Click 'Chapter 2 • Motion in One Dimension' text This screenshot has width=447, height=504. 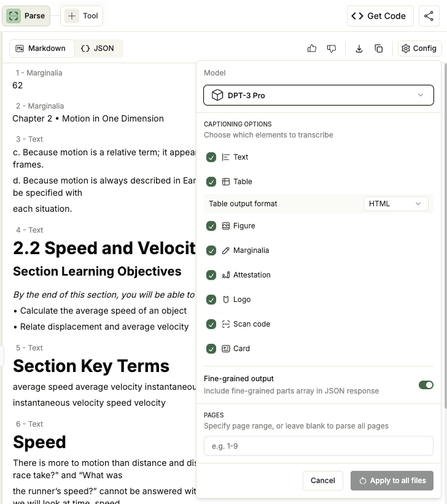click(88, 118)
